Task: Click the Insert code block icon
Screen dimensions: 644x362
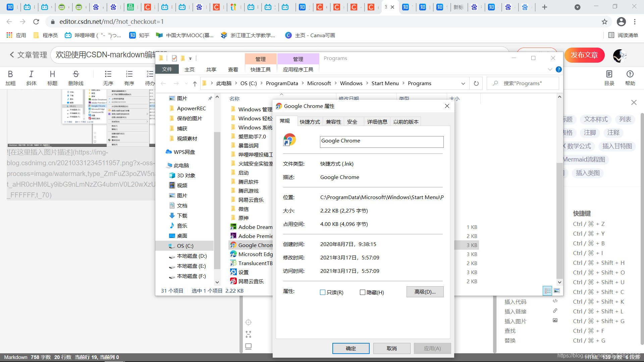Action: click(x=555, y=301)
